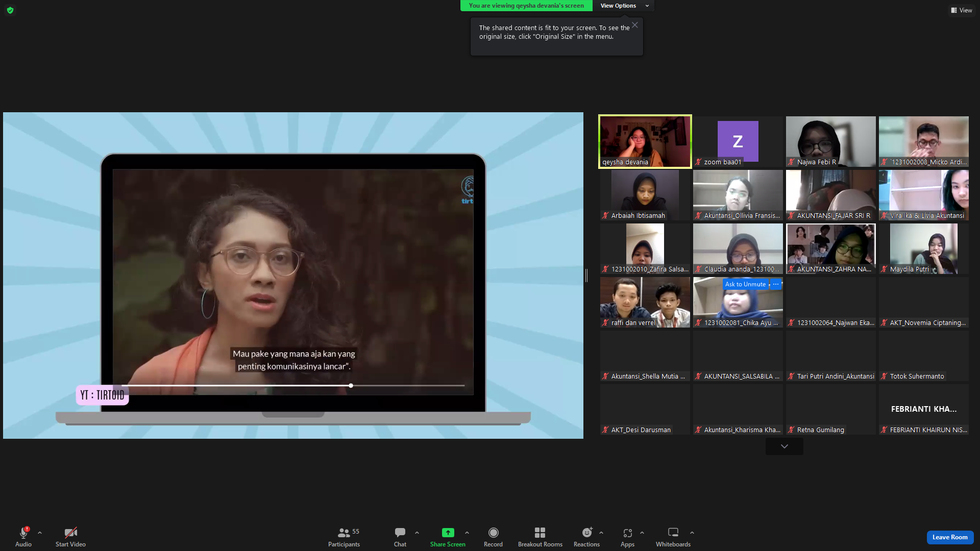Click the screen share divider handle
Viewport: 980px width, 551px height.
click(x=586, y=275)
